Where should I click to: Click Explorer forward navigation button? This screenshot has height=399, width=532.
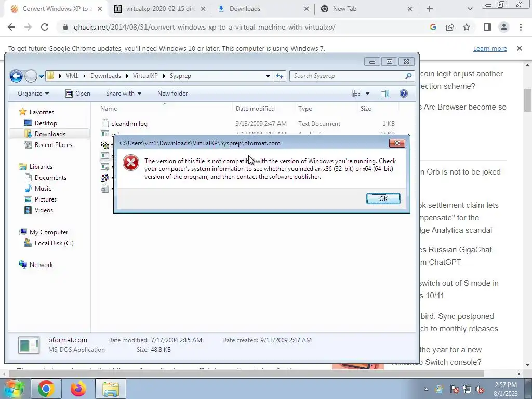[x=31, y=76]
